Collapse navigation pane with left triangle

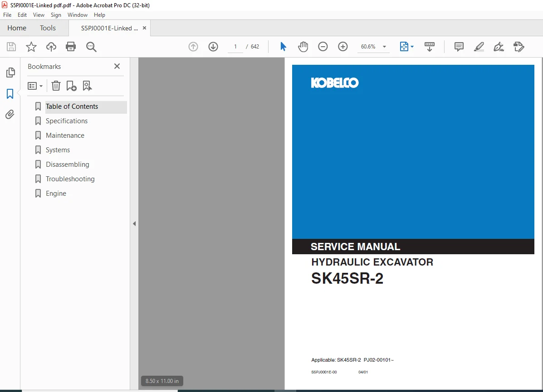click(x=134, y=223)
